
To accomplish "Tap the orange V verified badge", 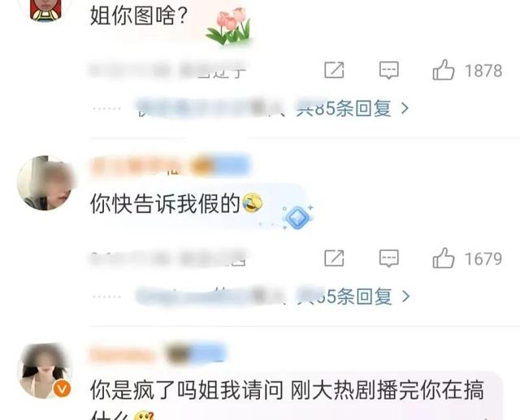I will [x=62, y=388].
